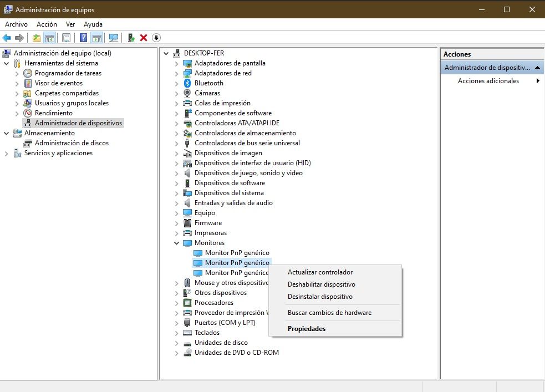545x392 pixels.
Task: Expand Unidades de DVD o CD-ROM
Action: 176,353
